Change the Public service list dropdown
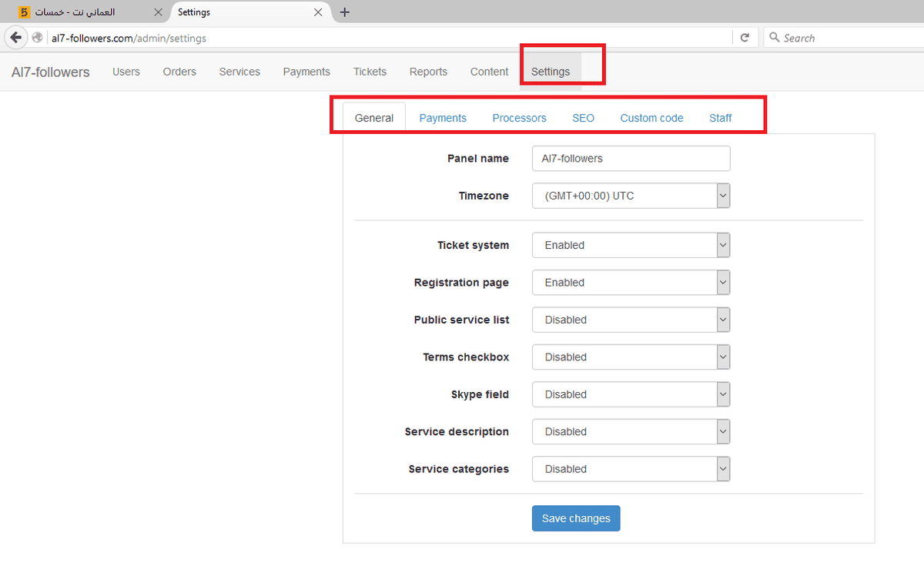This screenshot has width=924, height=580. [x=631, y=320]
